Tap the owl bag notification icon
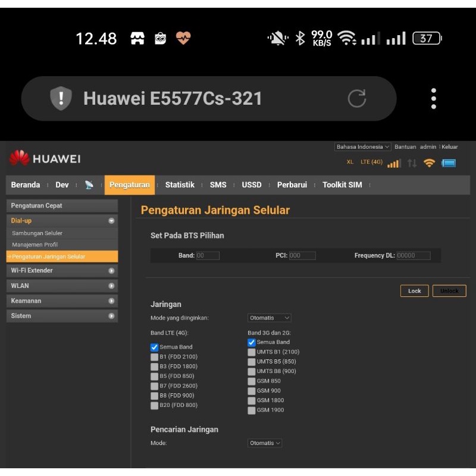Screen dimensions: 476x476 coord(160,38)
